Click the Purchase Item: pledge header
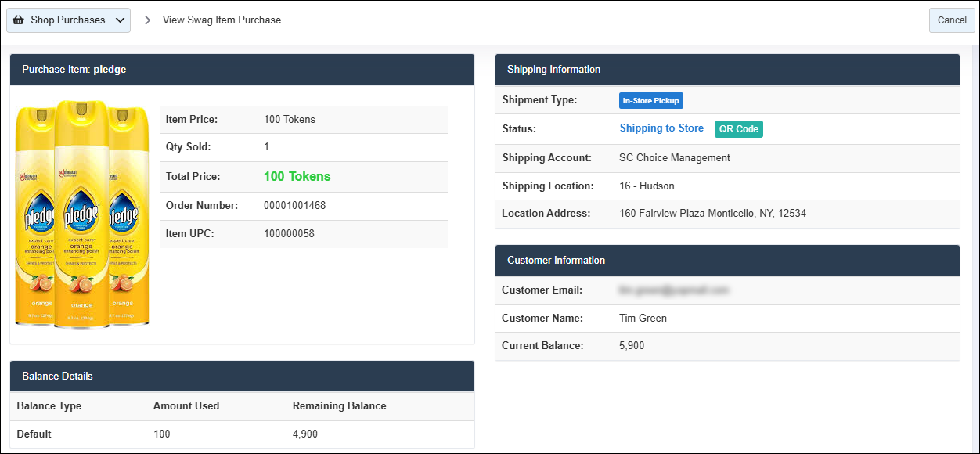Viewport: 980px width, 454px height. pyautogui.click(x=242, y=70)
